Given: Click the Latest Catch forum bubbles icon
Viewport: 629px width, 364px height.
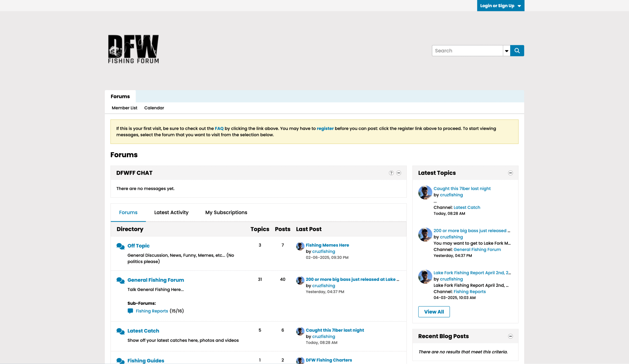Looking at the screenshot, I should pyautogui.click(x=120, y=331).
